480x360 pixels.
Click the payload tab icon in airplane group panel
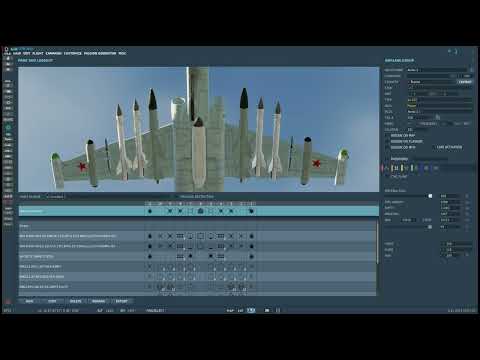pyautogui.click(x=396, y=168)
